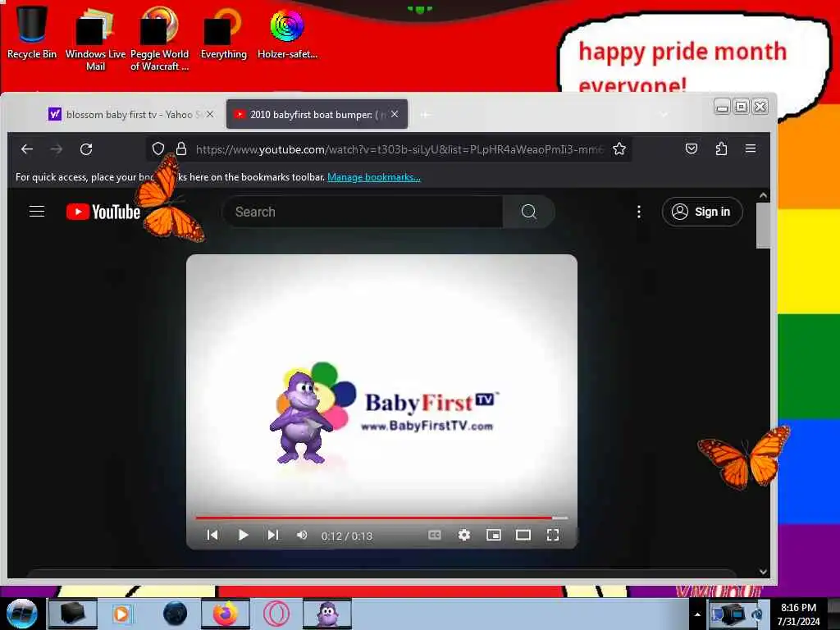Launch the Opera browser taskbar icon
The image size is (840, 630).
(276, 614)
